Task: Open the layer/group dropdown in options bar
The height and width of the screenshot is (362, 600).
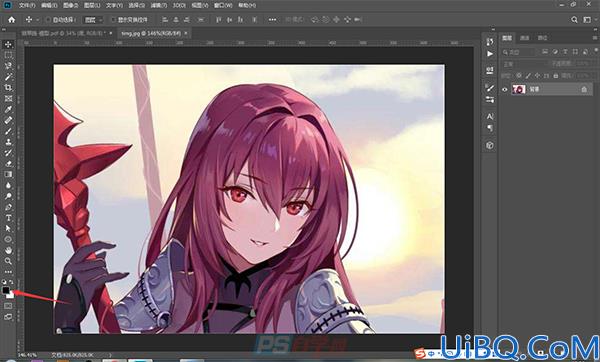Action: click(x=93, y=20)
